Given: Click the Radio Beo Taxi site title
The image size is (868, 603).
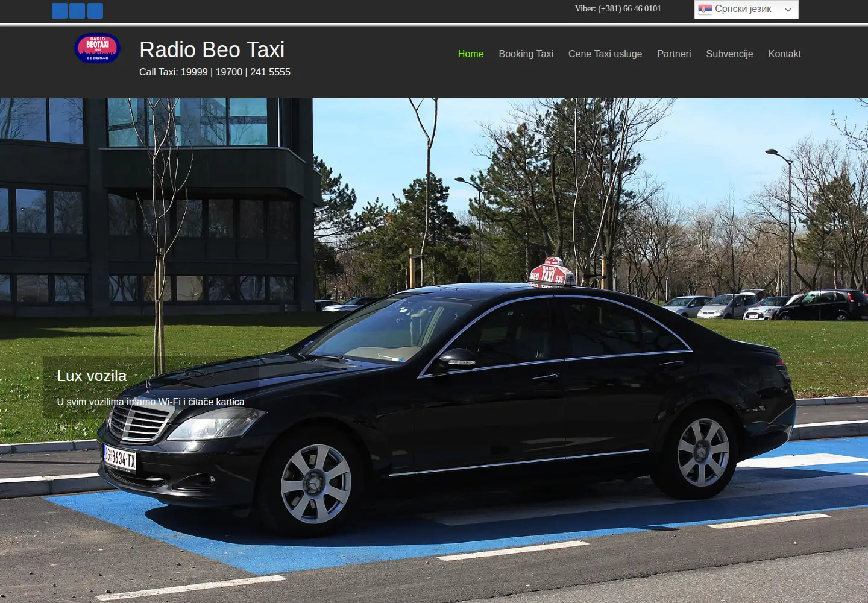Looking at the screenshot, I should pos(212,49).
